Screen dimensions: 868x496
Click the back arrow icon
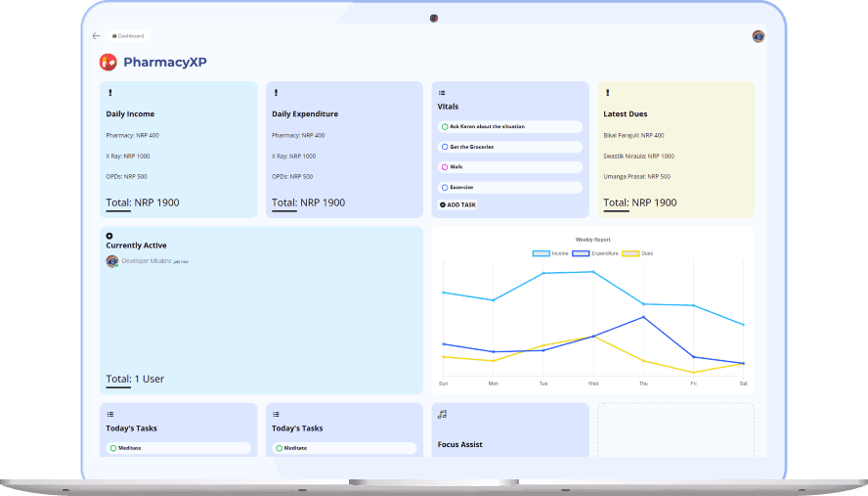tap(96, 36)
